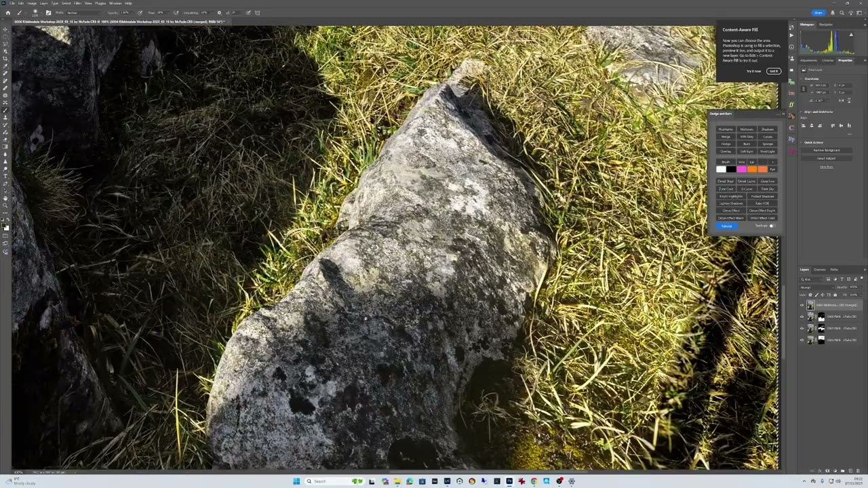Open the layer Kind filter dropdown
The image size is (868, 488).
tap(812, 279)
